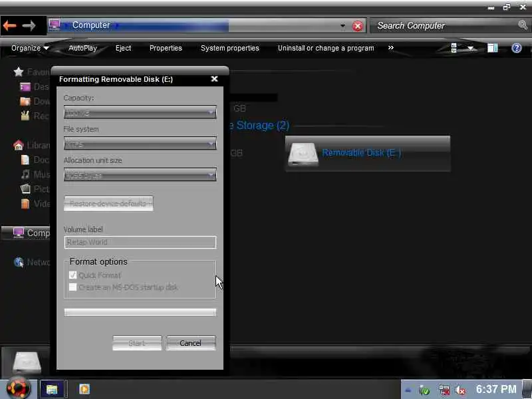Image resolution: width=532 pixels, height=399 pixels.
Task: Open the view options dropdown arrow
Action: [471, 49]
